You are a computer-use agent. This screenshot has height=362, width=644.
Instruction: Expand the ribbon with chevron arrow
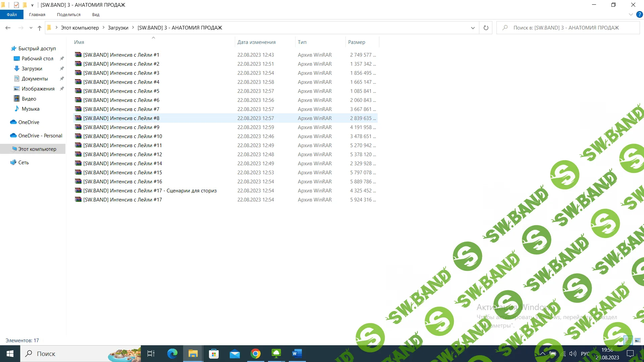click(631, 14)
